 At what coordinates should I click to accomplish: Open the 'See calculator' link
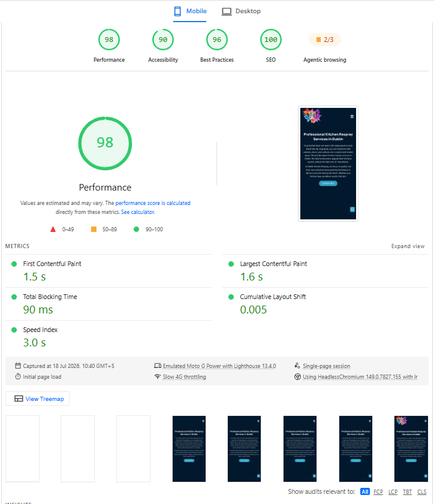click(x=138, y=212)
